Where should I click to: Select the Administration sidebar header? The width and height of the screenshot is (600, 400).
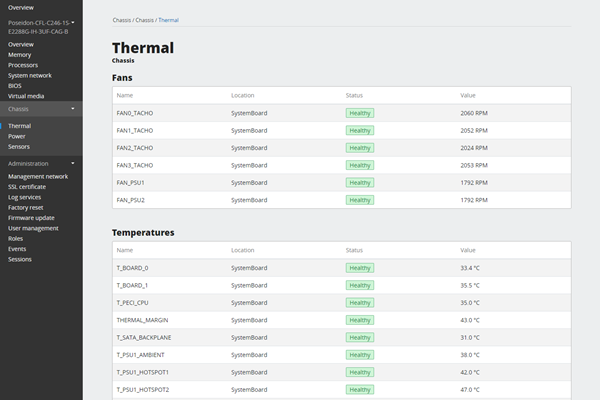[28, 163]
